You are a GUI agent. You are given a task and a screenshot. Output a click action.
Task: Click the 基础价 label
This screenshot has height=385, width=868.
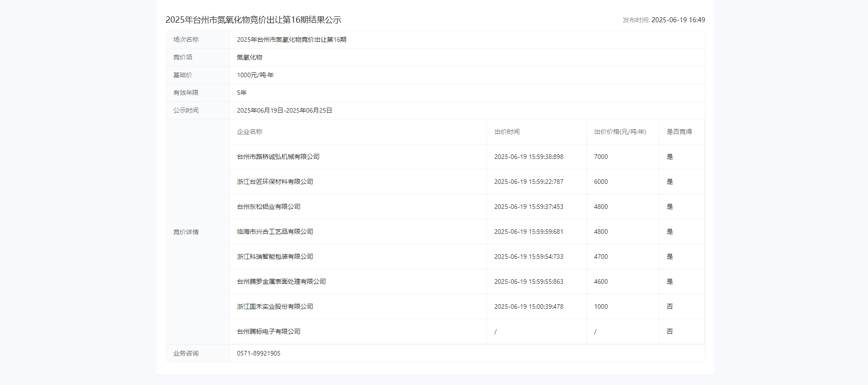point(183,75)
